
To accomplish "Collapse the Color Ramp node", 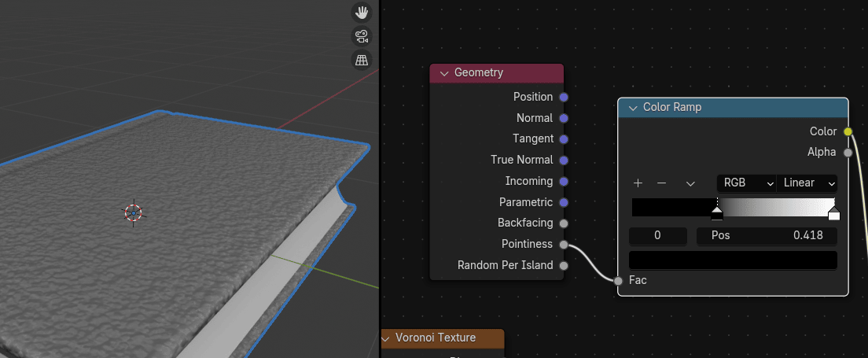I will click(632, 108).
